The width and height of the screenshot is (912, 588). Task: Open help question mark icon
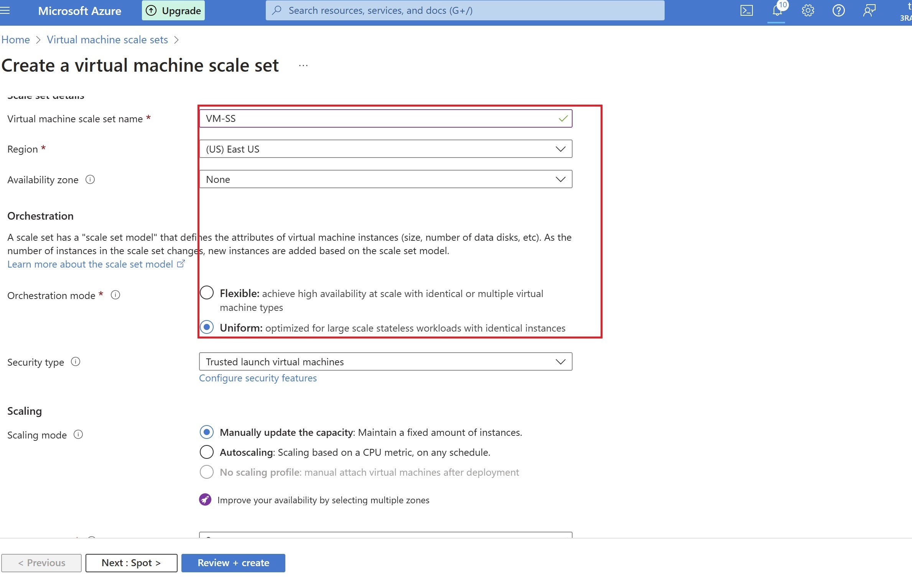point(838,11)
